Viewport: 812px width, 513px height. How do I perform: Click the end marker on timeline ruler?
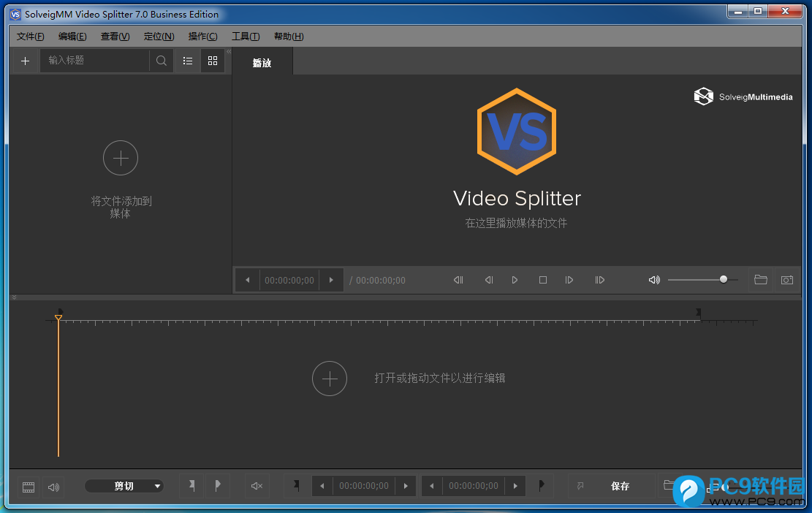[699, 312]
